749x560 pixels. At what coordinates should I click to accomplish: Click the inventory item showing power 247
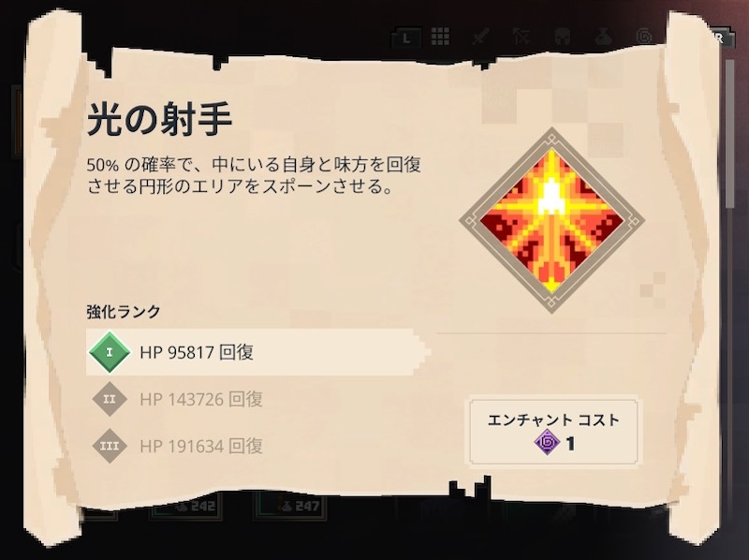point(290,507)
